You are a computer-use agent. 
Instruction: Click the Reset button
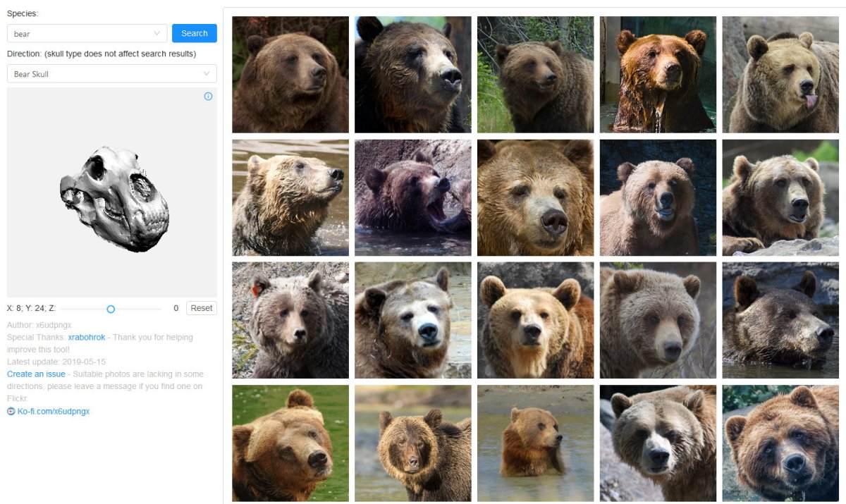click(x=201, y=308)
